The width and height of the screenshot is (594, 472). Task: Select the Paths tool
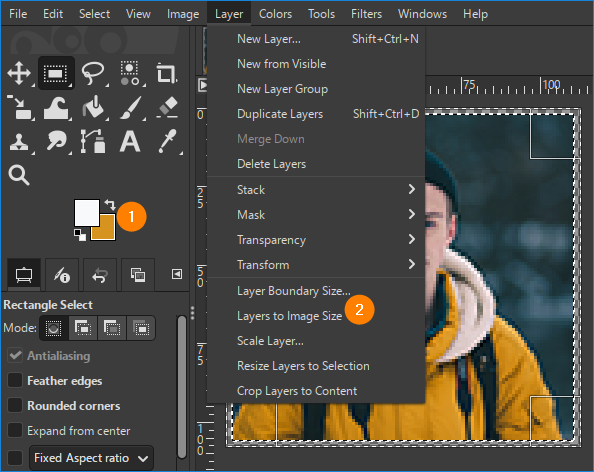93,141
